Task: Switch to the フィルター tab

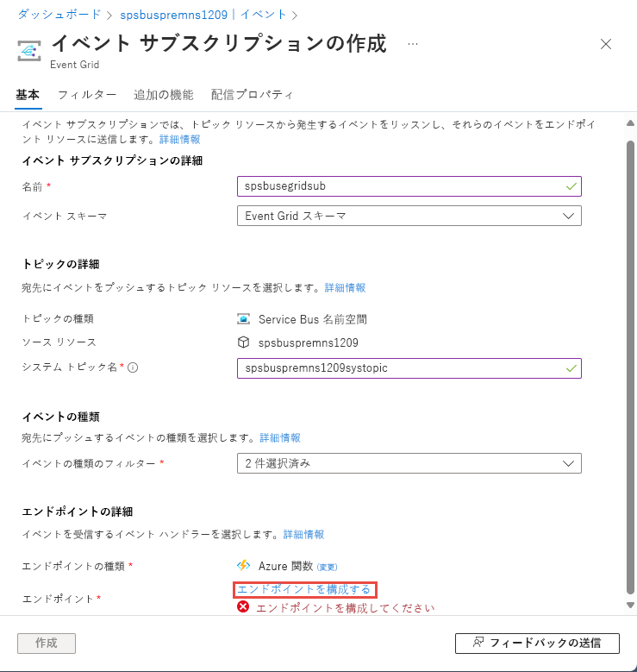Action: [x=87, y=95]
